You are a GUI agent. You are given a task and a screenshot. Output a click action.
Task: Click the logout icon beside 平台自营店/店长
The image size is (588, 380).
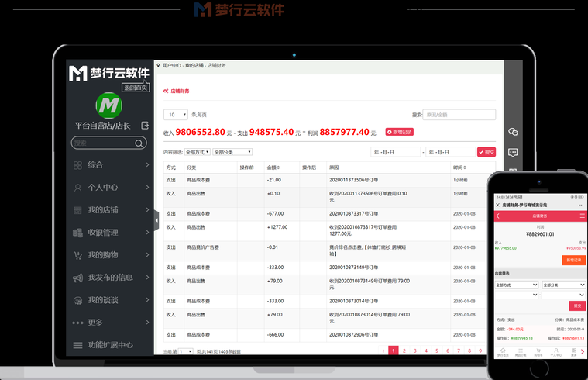(145, 126)
